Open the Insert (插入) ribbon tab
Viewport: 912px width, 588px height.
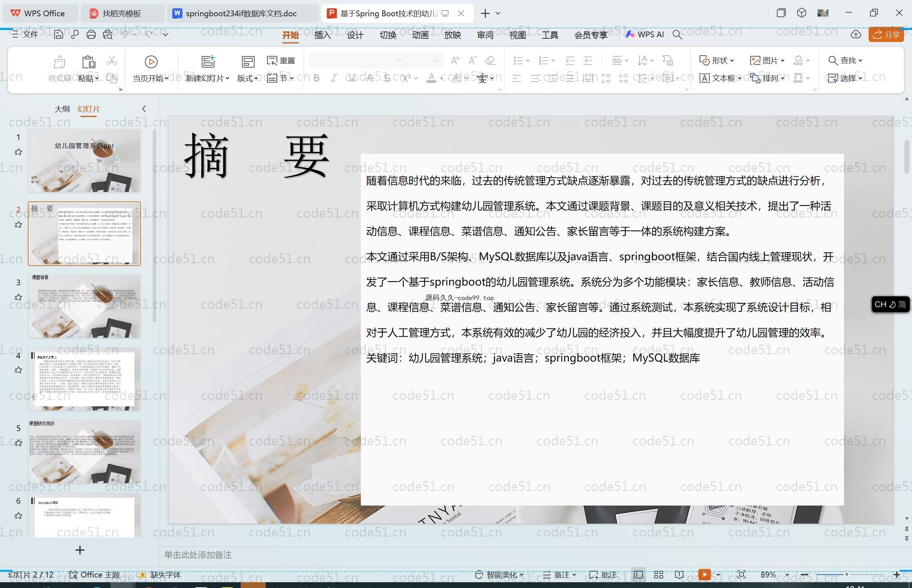322,35
